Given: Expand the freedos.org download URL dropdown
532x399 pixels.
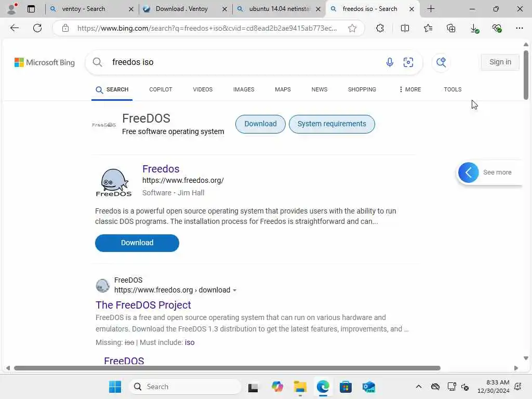Looking at the screenshot, I should (x=234, y=290).
